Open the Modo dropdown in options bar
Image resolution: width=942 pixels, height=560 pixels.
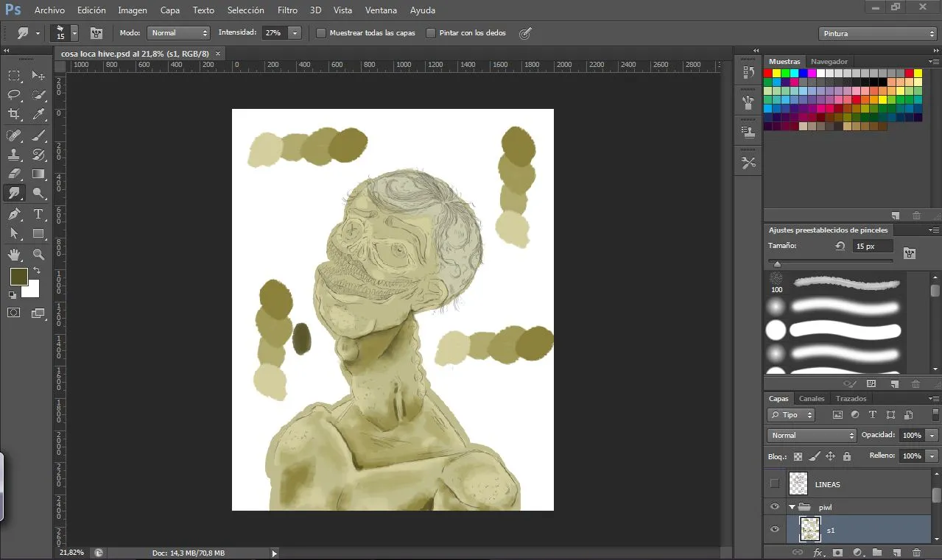(x=179, y=33)
